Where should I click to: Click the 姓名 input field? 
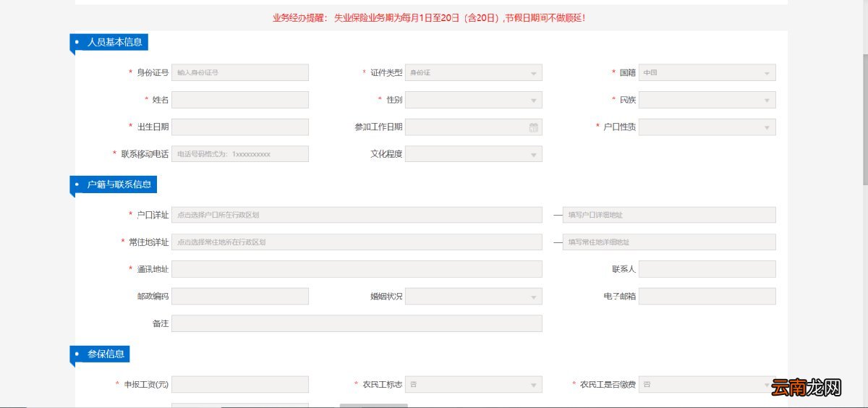pyautogui.click(x=240, y=100)
